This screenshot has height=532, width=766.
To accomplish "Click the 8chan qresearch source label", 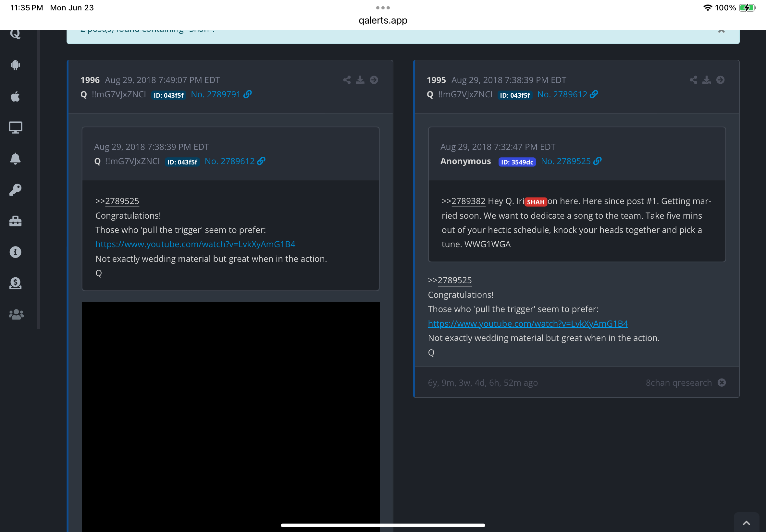I will (679, 383).
